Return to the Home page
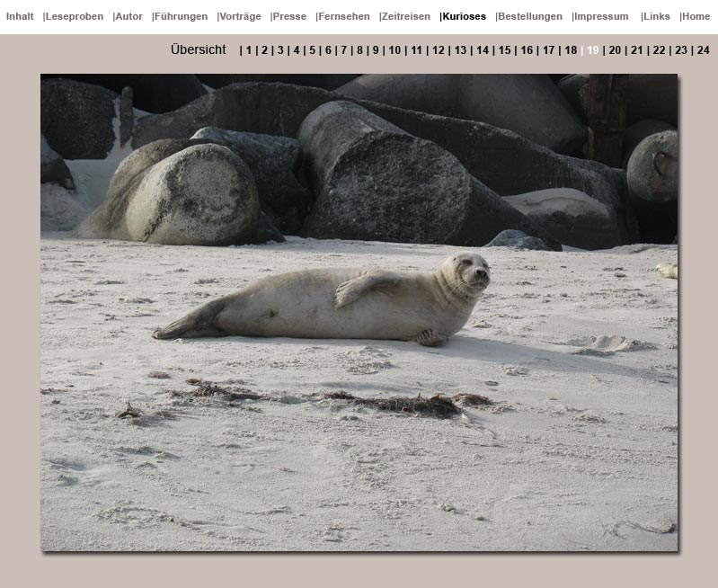Image resolution: width=718 pixels, height=588 pixels. [x=696, y=16]
